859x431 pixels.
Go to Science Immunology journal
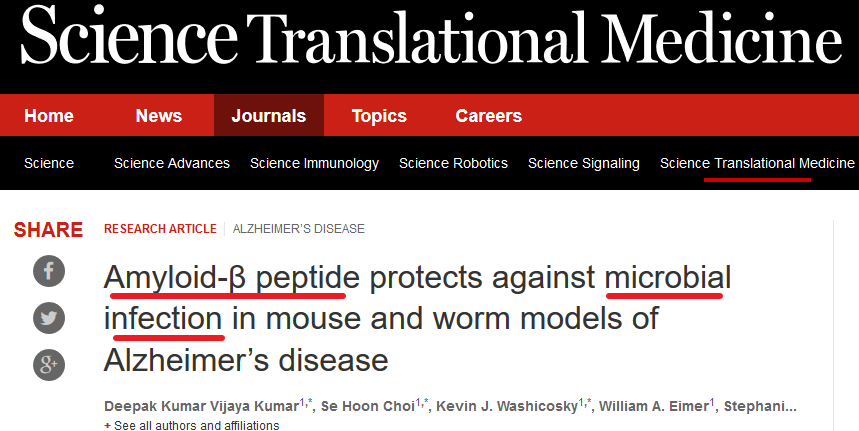(x=314, y=163)
